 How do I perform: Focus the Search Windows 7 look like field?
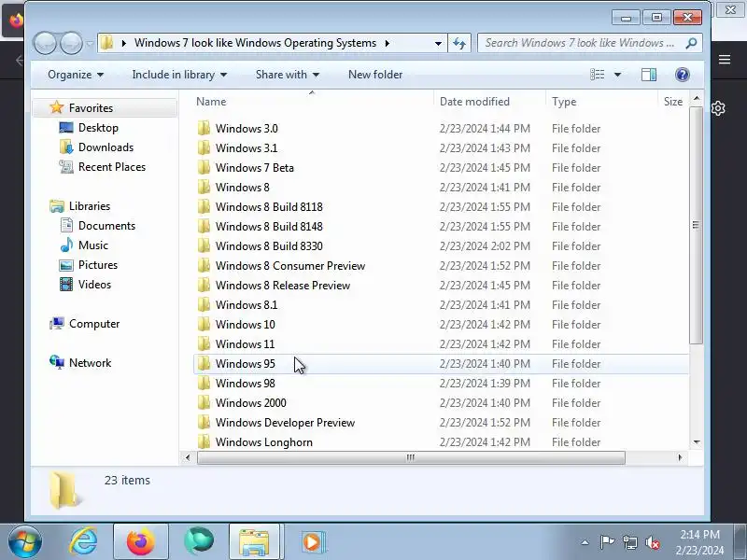click(590, 43)
